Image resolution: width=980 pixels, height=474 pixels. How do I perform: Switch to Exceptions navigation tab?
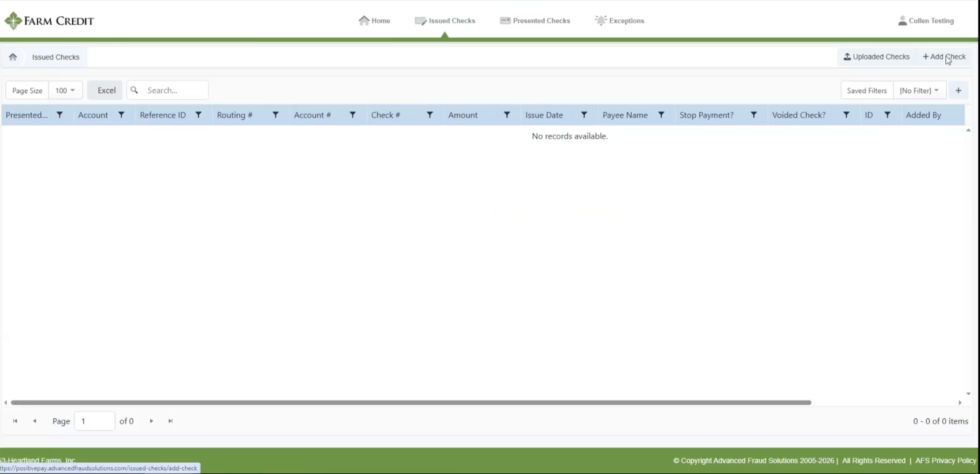pyautogui.click(x=619, y=21)
